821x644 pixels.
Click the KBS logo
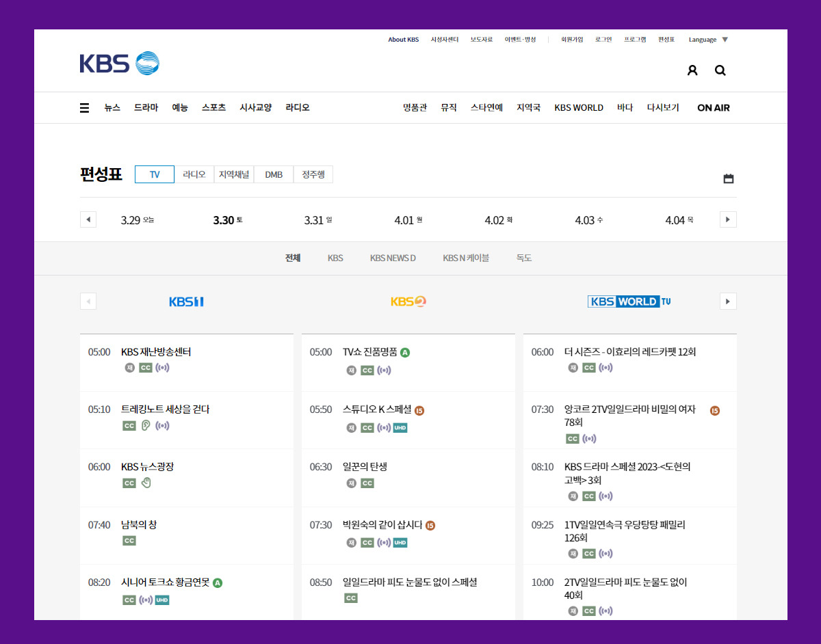(118, 63)
